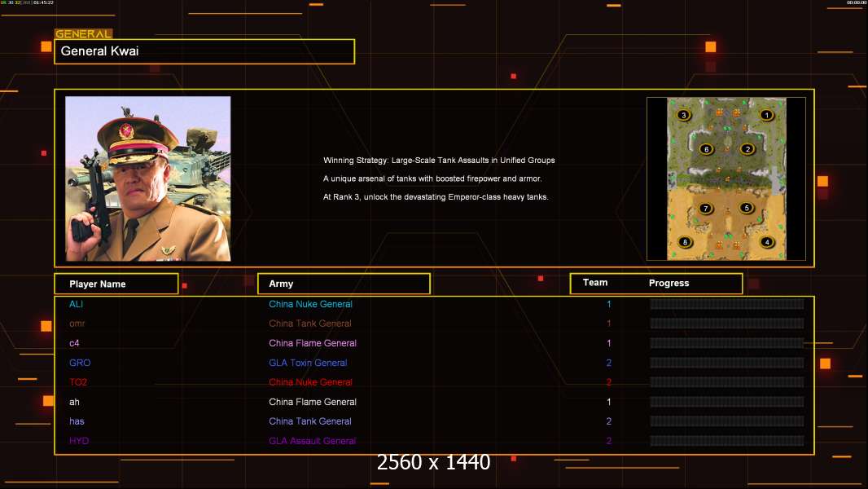Click GLA Assault General for player HYD
The height and width of the screenshot is (489, 868).
[x=312, y=441]
